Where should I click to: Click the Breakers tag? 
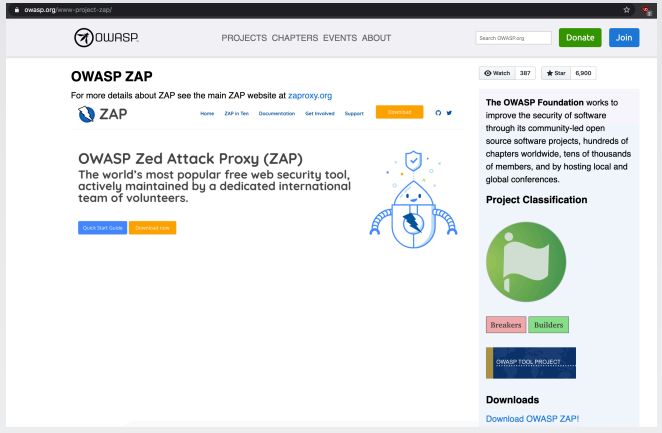[506, 325]
